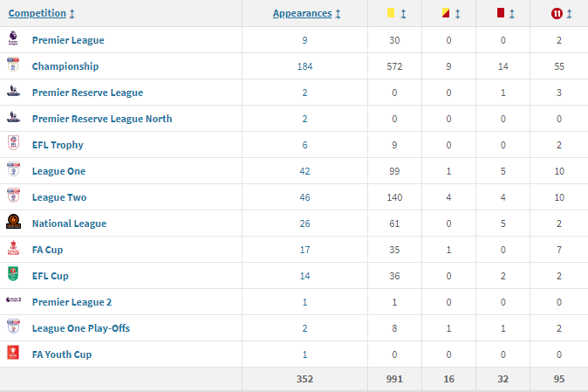Image resolution: width=588 pixels, height=392 pixels.
Task: Click the FA Youth Cup logo
Action: pos(13,354)
